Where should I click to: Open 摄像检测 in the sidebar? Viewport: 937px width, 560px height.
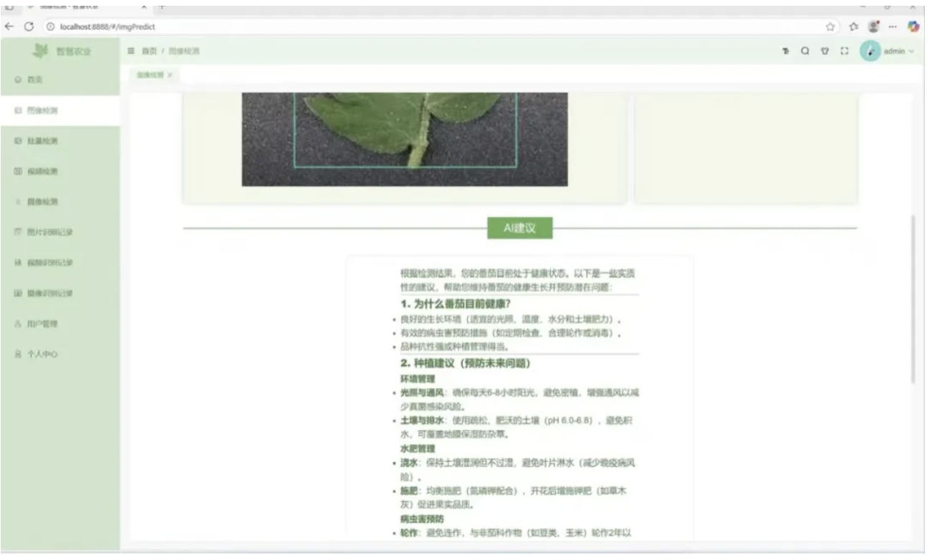pyautogui.click(x=60, y=202)
